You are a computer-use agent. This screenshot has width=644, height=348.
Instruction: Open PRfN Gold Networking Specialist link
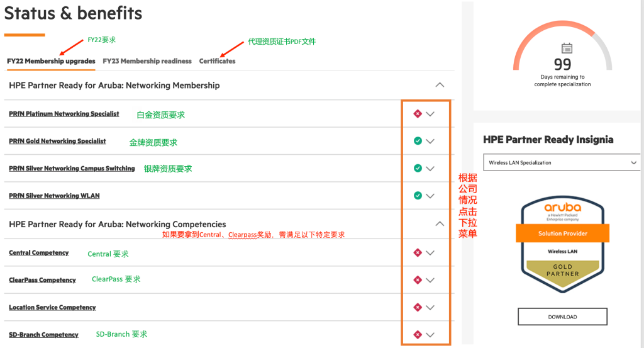(x=57, y=141)
